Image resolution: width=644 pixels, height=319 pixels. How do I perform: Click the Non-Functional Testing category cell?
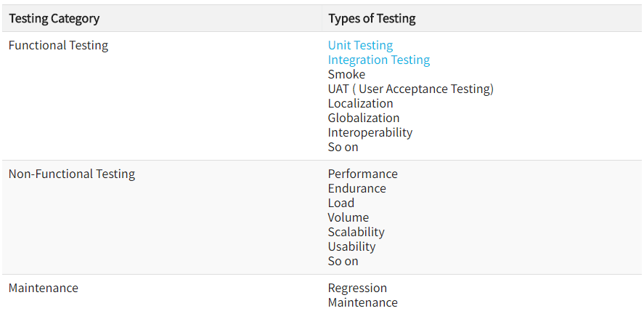71,174
